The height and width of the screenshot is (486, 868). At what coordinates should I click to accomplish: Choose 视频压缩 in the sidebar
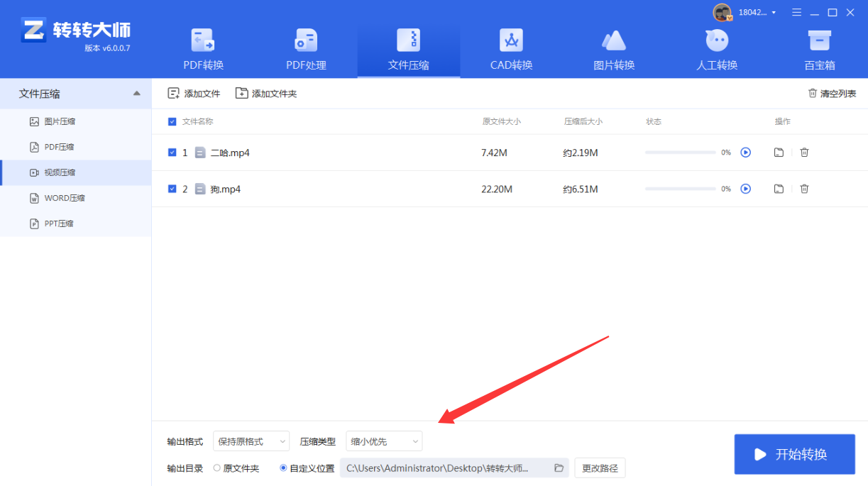click(x=75, y=172)
